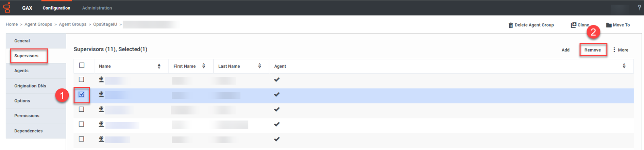Open the Permissions side tab
Viewport: 644px width, 150px height.
tap(27, 116)
